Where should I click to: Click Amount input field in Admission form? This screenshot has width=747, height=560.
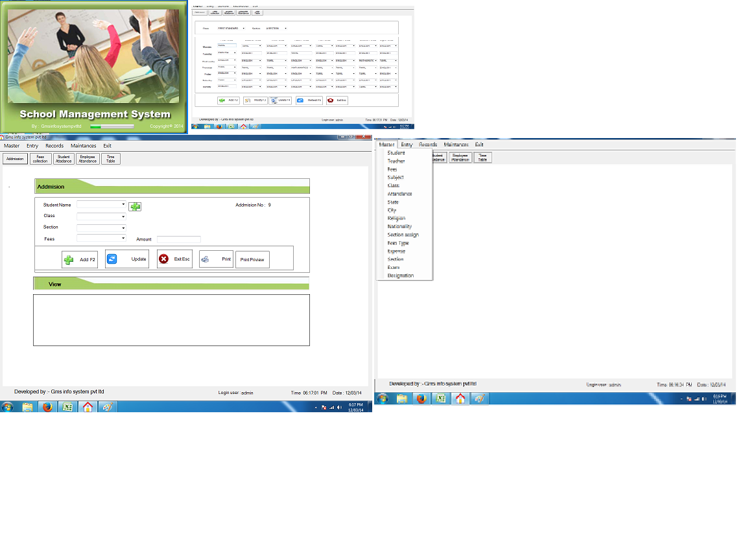coord(179,239)
